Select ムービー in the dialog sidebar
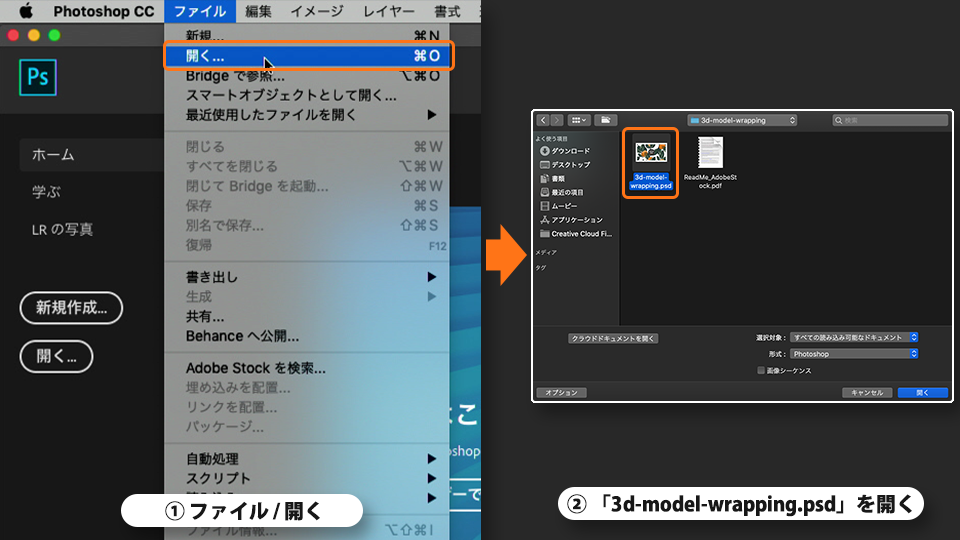The image size is (960, 540). point(558,206)
